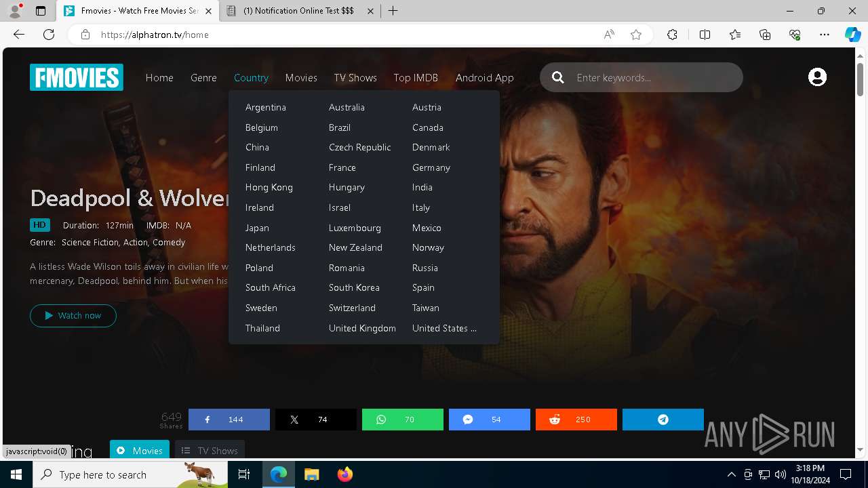Choose Thailand from country list

tap(262, 328)
